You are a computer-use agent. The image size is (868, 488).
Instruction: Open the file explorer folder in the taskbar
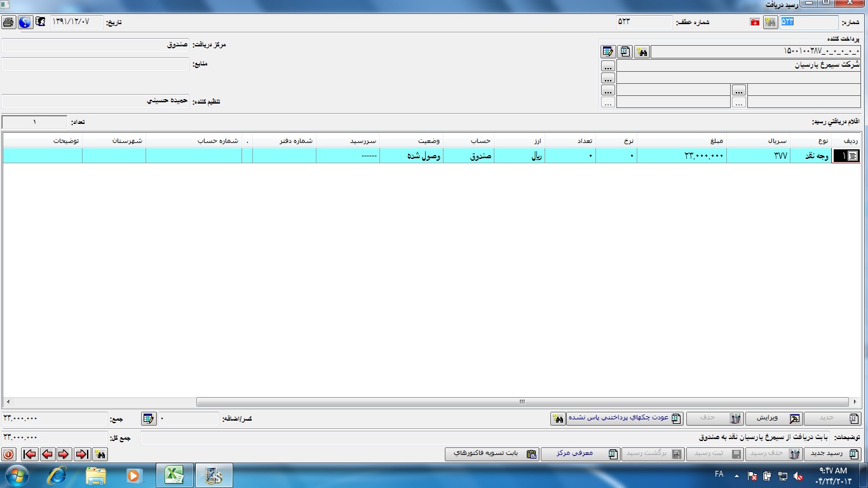(x=96, y=475)
